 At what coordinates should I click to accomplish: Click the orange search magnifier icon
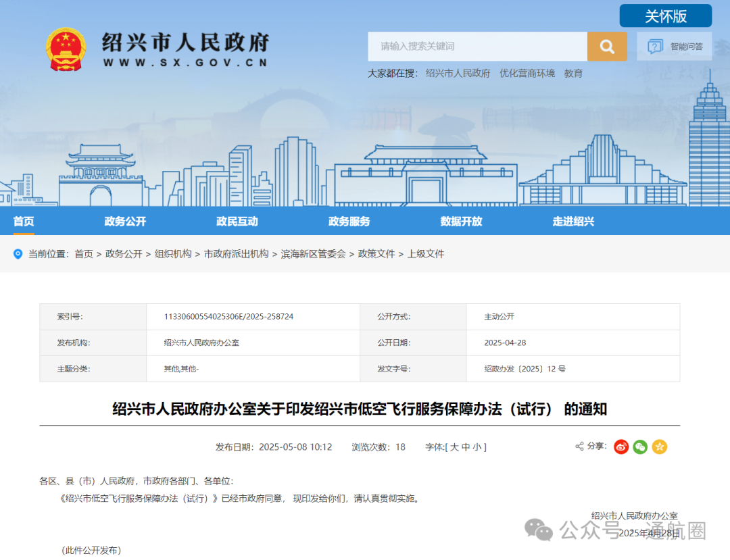click(x=607, y=46)
